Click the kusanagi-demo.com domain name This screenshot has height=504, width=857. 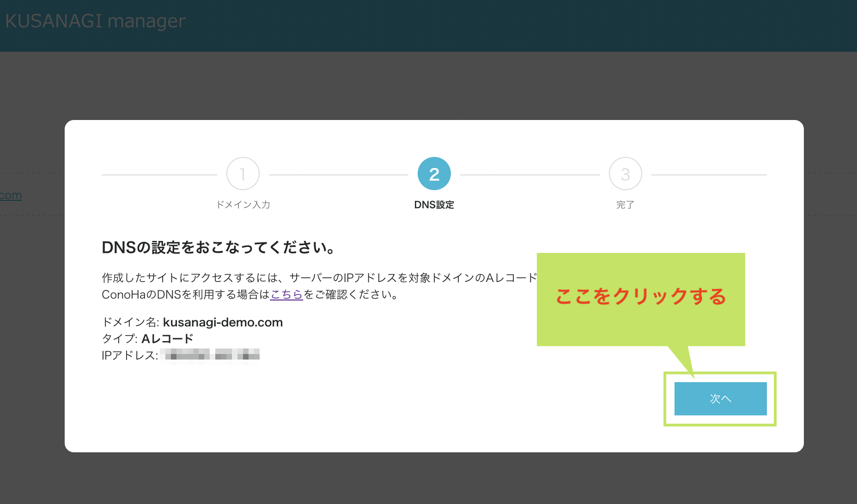(223, 322)
